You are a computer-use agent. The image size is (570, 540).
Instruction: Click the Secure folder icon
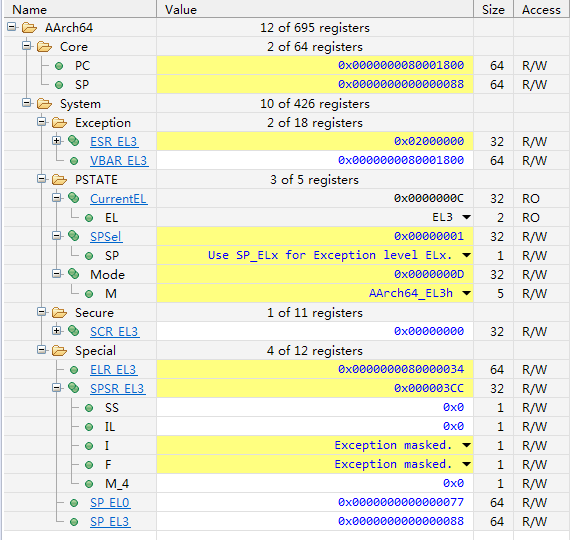59,313
